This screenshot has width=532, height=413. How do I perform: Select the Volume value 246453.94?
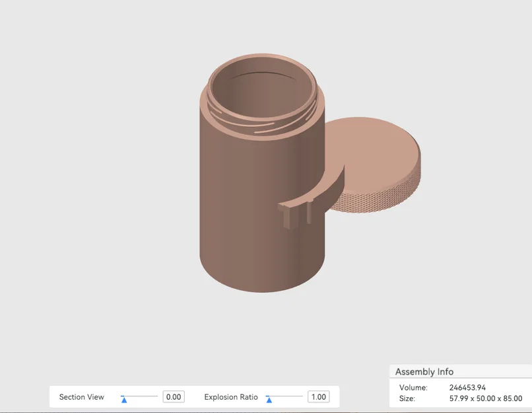coord(467,387)
